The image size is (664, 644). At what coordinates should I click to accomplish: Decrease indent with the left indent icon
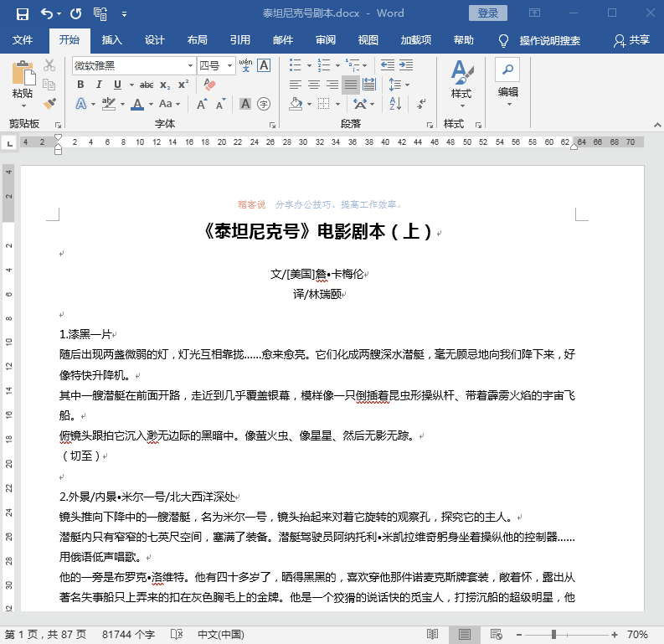[x=388, y=65]
